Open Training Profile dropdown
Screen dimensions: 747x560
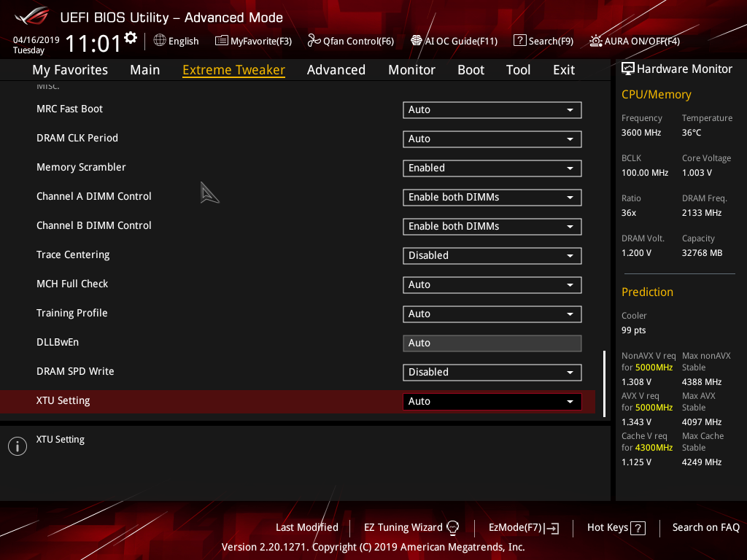492,314
